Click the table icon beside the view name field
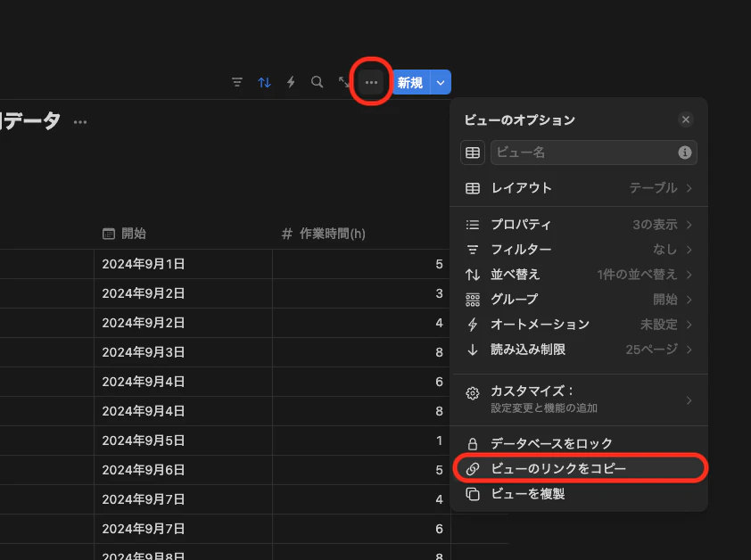This screenshot has width=751, height=560. coord(472,152)
